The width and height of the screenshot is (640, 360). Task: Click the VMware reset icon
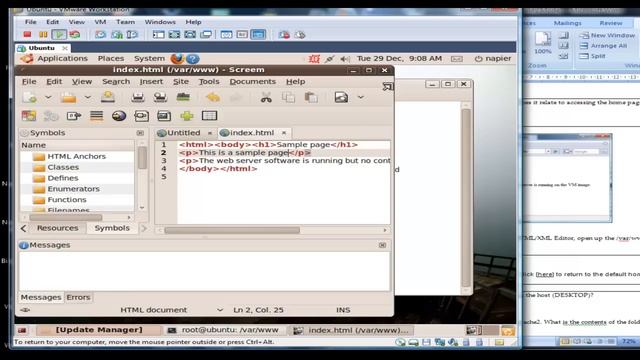[75, 35]
